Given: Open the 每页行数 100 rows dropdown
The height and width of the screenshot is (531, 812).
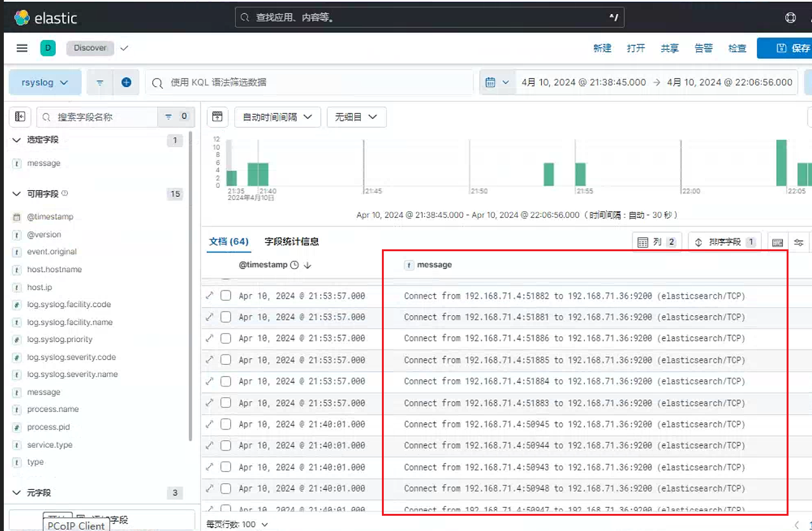Looking at the screenshot, I should (x=237, y=525).
